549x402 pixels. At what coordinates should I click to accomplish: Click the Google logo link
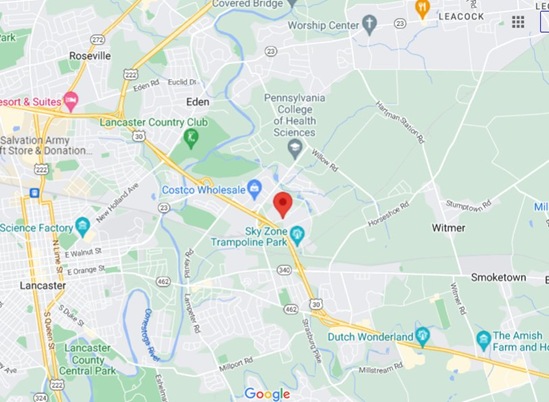click(267, 394)
